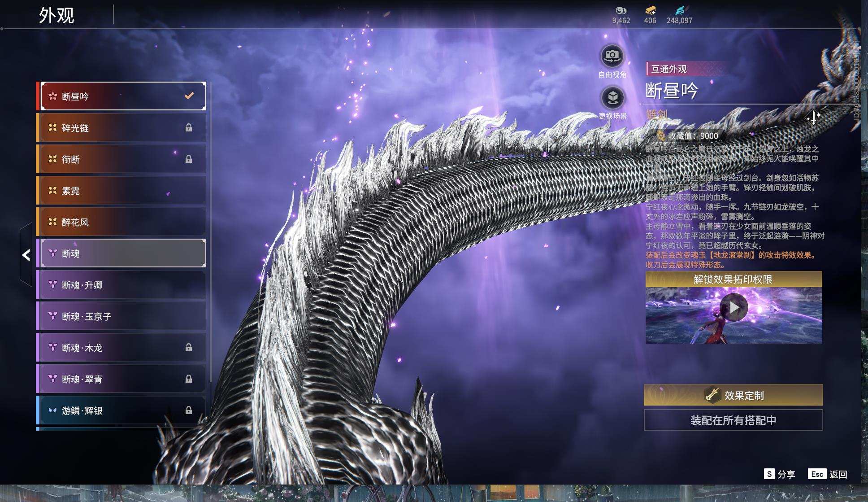Click the lock icon on 断魂·木龙
Image resolution: width=868 pixels, height=502 pixels.
[189, 348]
